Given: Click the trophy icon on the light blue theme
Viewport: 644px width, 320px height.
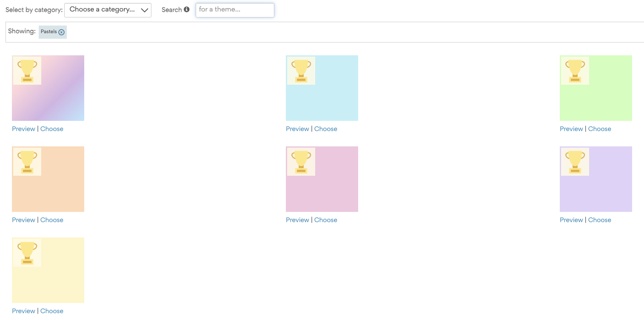Looking at the screenshot, I should tap(301, 71).
